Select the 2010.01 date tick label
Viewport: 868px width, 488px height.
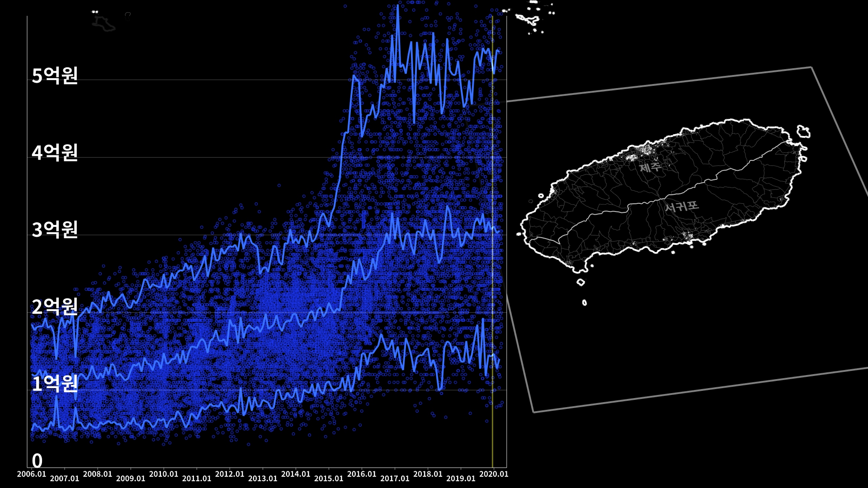coord(164,474)
